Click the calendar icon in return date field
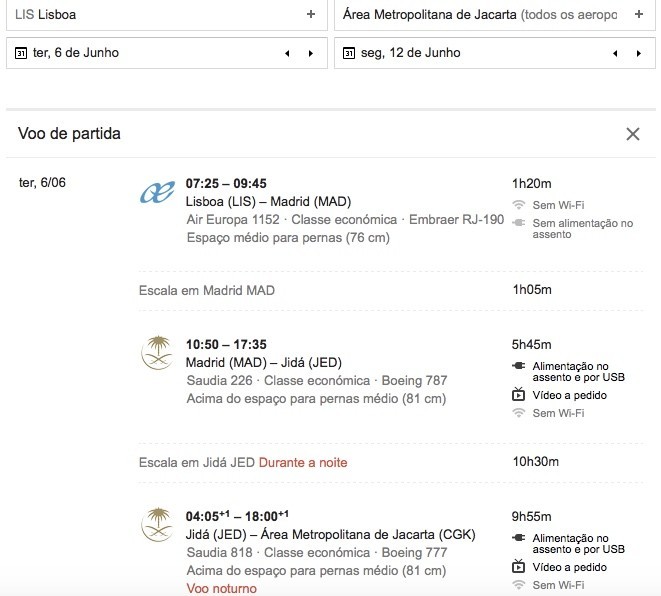 [x=349, y=53]
